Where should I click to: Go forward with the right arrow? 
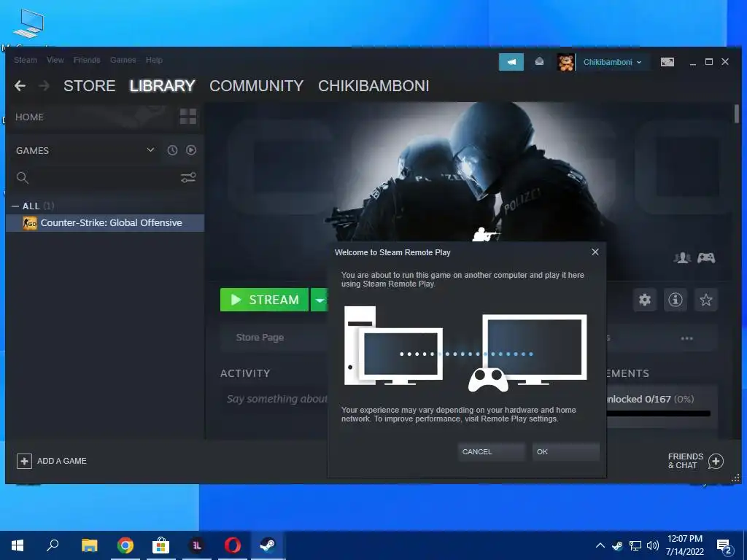[x=44, y=86]
